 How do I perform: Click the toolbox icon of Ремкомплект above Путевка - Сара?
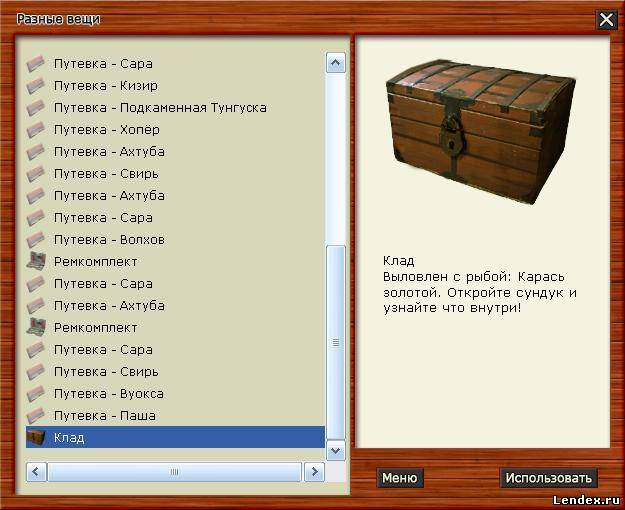point(36,327)
